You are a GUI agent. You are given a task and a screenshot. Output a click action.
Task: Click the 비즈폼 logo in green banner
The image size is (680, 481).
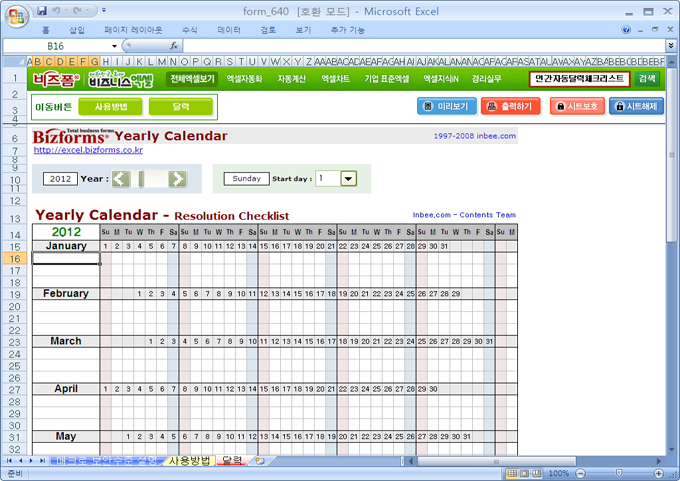pos(56,79)
